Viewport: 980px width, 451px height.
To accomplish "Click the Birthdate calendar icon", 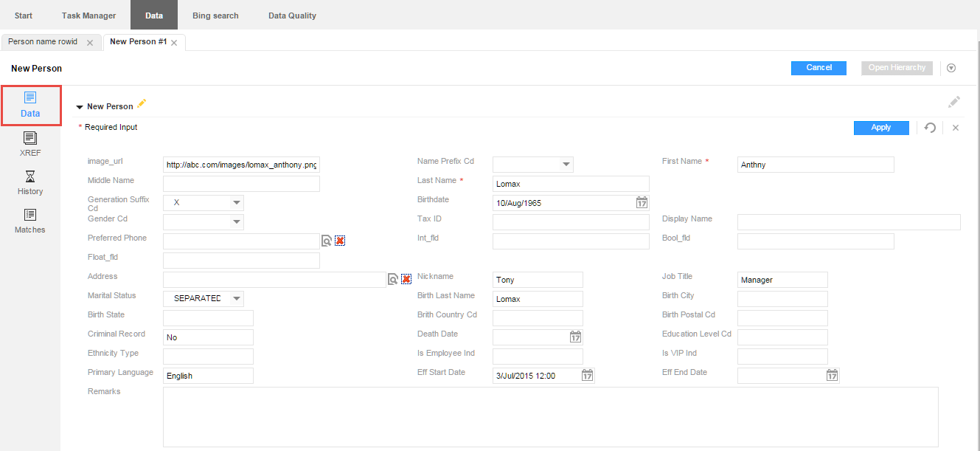I will coord(642,203).
